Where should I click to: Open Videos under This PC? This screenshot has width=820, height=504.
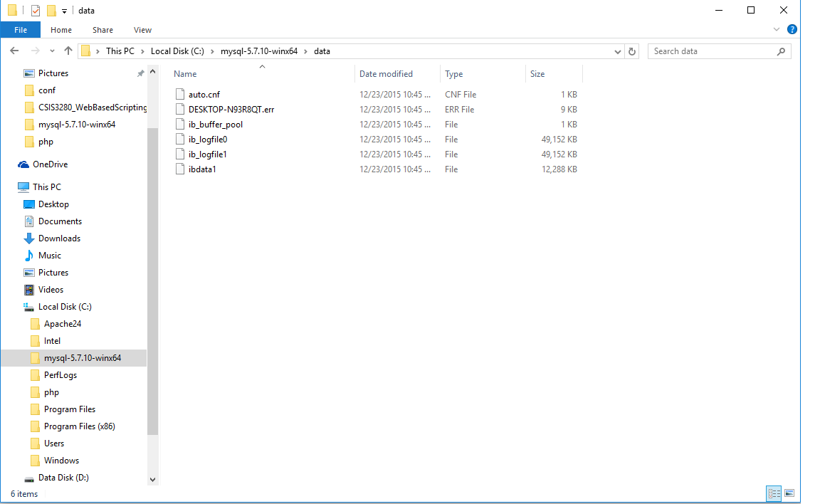point(51,290)
